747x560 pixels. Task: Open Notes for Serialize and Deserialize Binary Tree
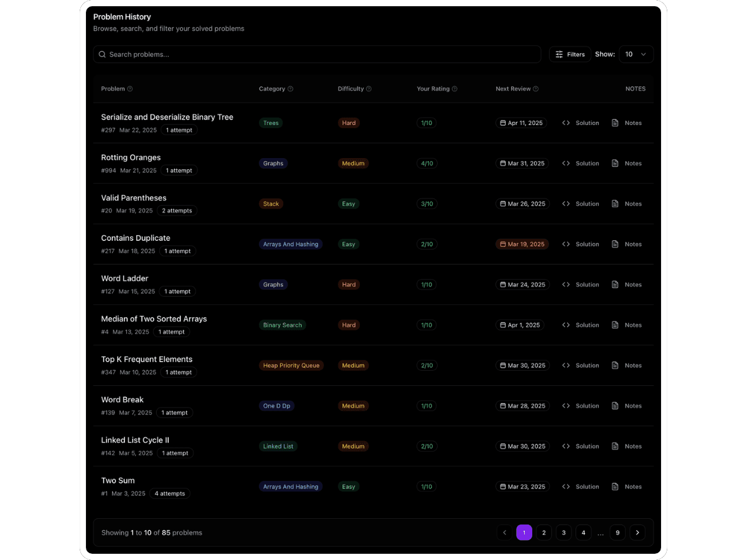[627, 123]
